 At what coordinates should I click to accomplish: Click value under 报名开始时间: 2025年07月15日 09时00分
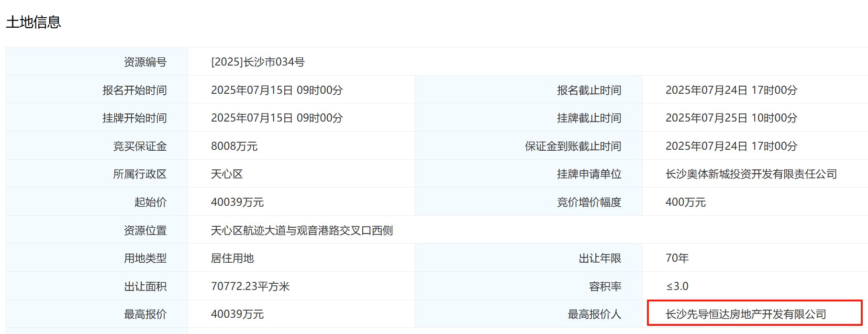(277, 90)
